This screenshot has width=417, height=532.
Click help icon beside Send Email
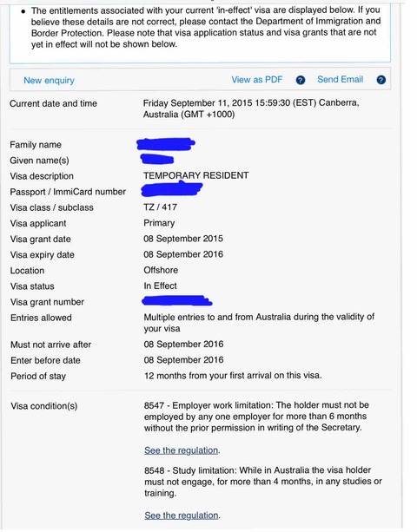click(381, 80)
